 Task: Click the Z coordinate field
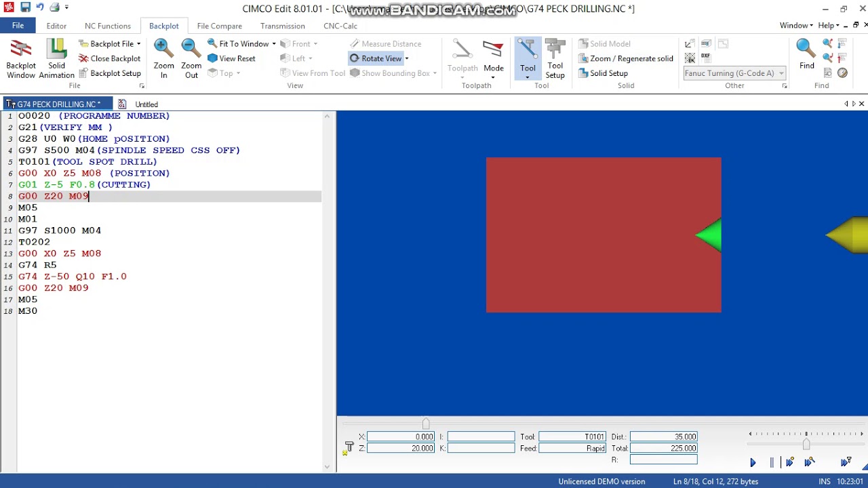(x=401, y=448)
